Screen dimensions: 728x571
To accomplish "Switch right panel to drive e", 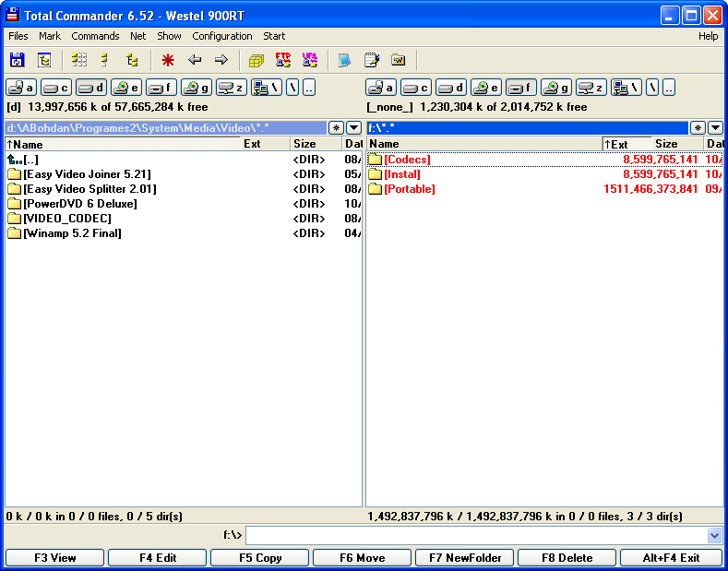I will [486, 88].
